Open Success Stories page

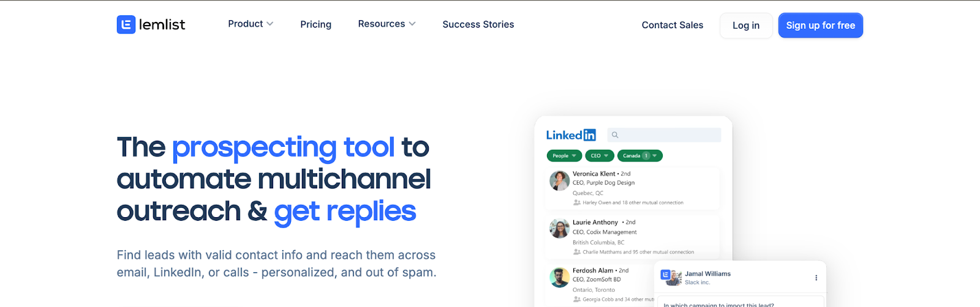click(478, 24)
